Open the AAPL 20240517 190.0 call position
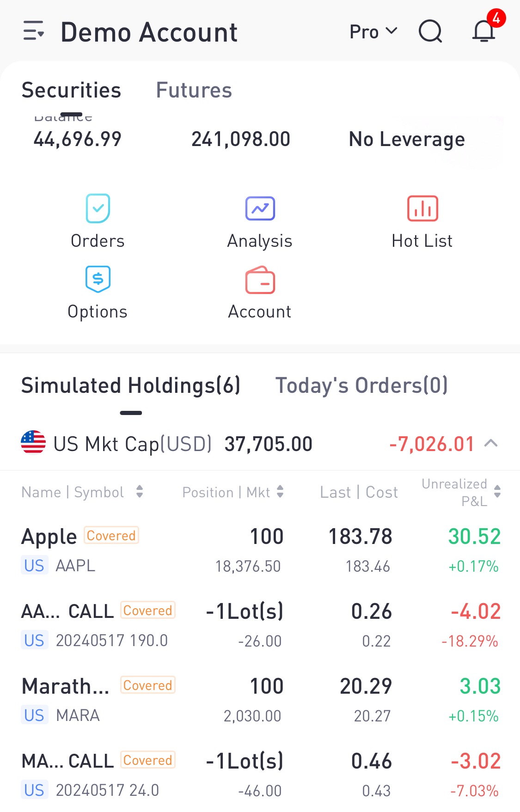This screenshot has width=520, height=812. coord(260,625)
